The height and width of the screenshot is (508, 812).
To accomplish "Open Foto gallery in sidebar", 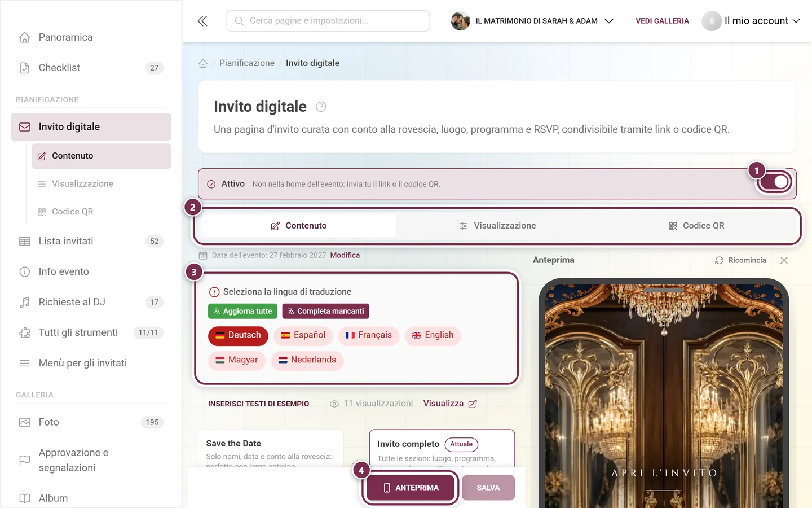I will (91, 422).
